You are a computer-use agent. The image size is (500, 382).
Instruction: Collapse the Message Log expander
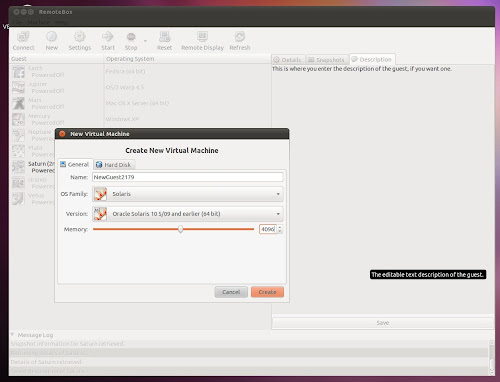pos(12,334)
